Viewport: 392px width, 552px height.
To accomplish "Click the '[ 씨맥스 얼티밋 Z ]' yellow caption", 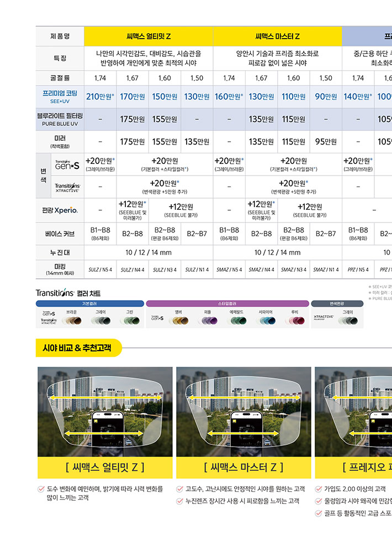I will pos(105,468).
